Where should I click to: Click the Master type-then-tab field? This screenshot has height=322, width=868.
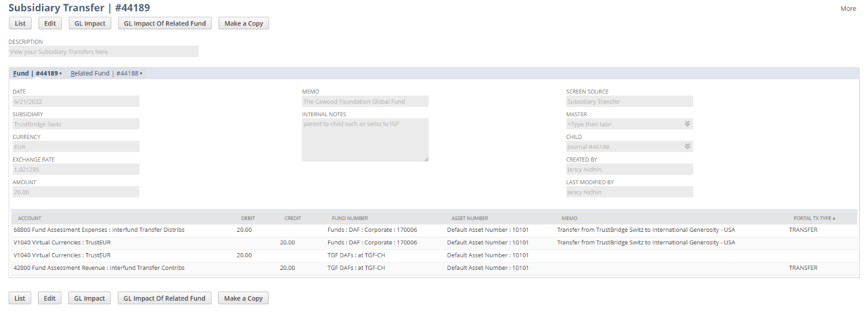point(624,124)
